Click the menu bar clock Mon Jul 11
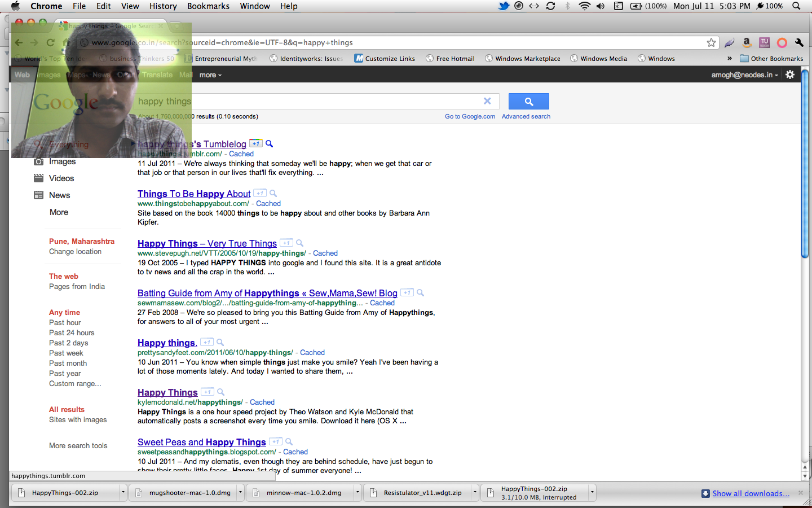 point(712,6)
